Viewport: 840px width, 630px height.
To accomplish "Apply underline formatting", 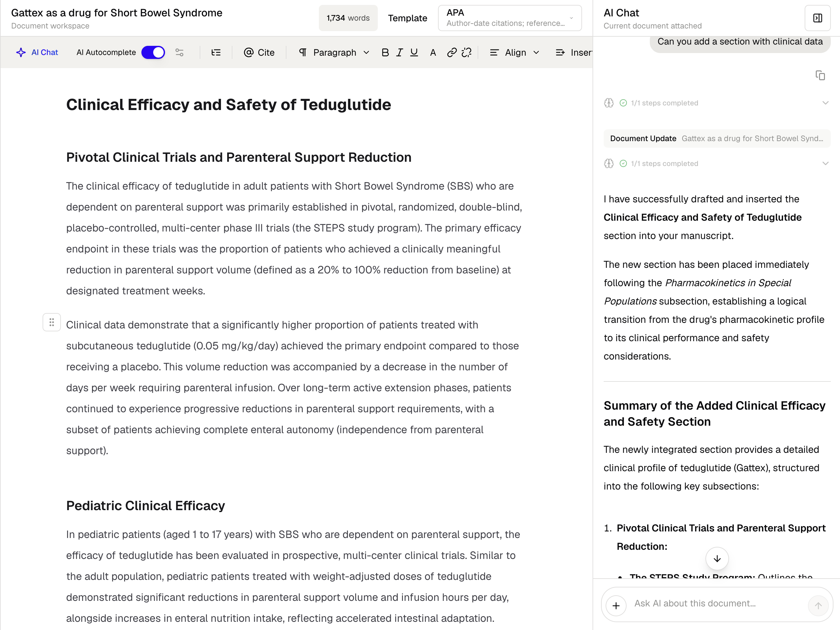I will [x=414, y=52].
